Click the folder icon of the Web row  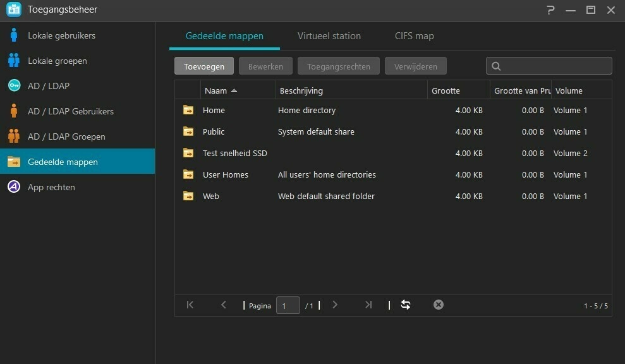pos(188,196)
